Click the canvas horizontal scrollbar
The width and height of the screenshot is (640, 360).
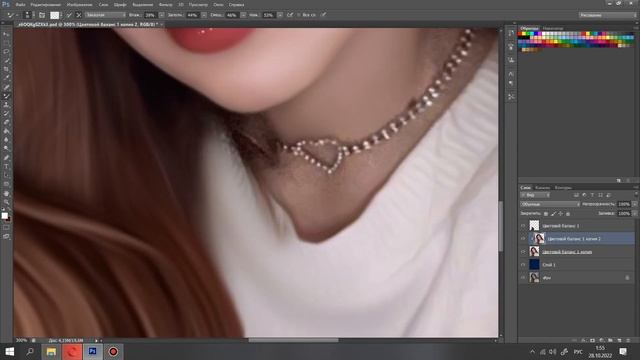click(x=293, y=340)
